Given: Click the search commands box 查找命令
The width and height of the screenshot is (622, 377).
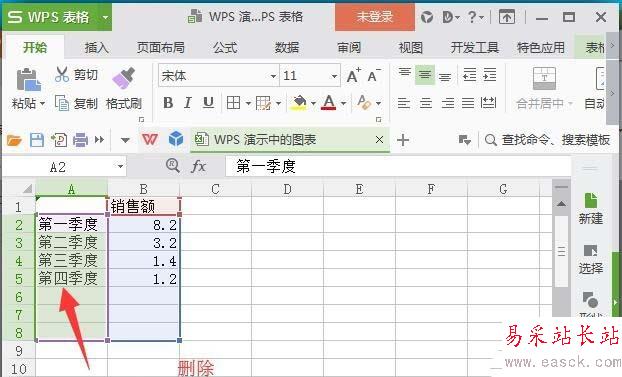Looking at the screenshot, I should 548,140.
